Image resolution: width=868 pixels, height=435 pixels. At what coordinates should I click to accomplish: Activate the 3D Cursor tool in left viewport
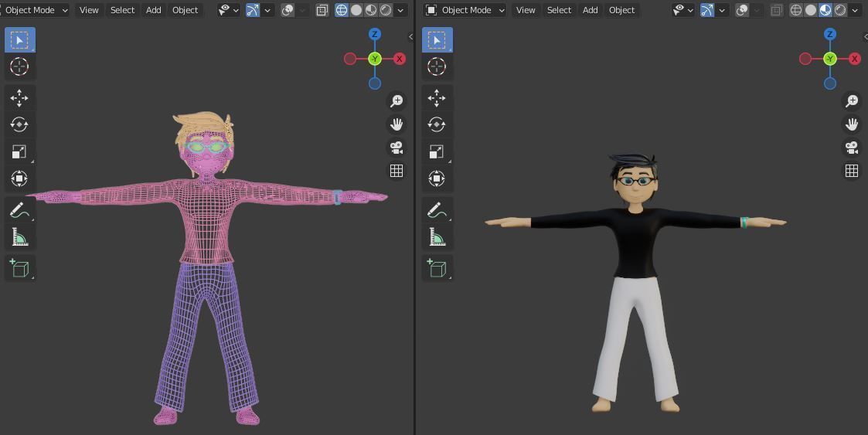(x=20, y=66)
